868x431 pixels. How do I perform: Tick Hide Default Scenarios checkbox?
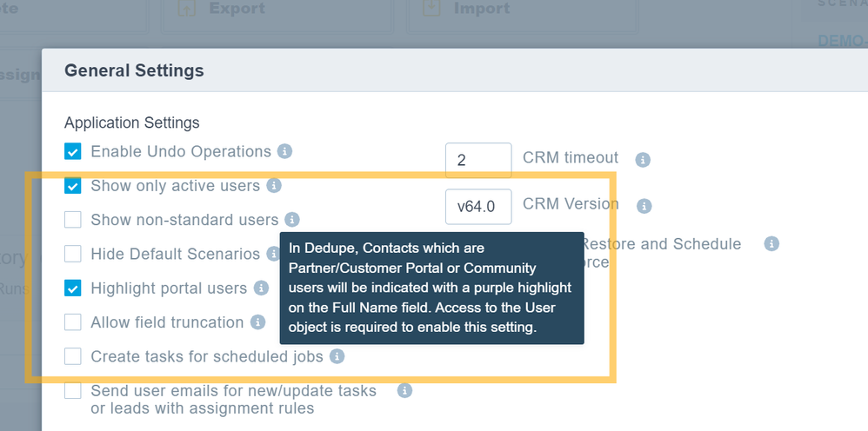(x=73, y=254)
